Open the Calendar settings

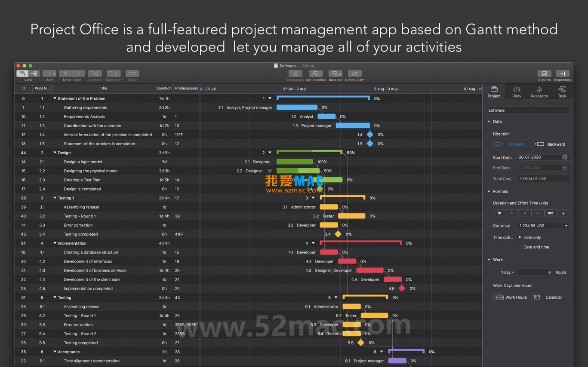(551, 297)
